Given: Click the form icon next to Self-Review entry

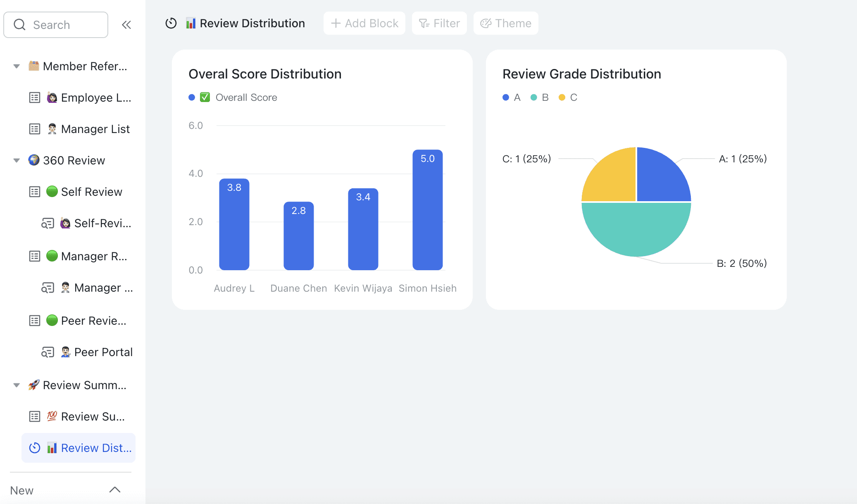Looking at the screenshot, I should tap(48, 223).
